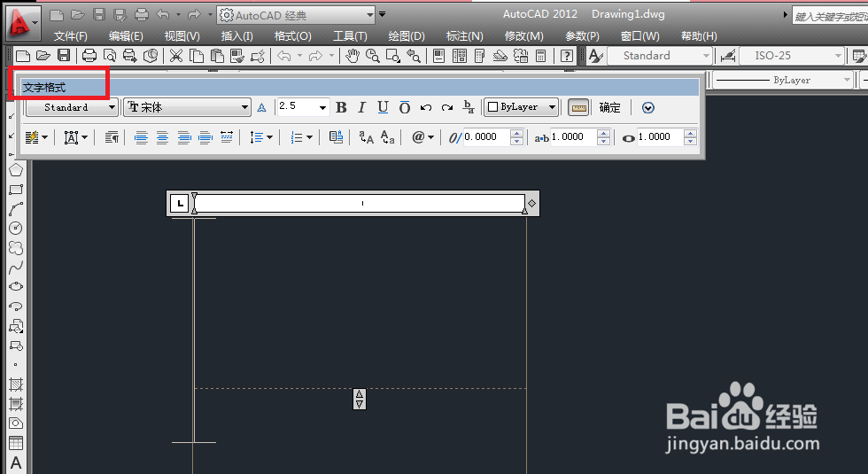Distribute the text paragraph

227,137
